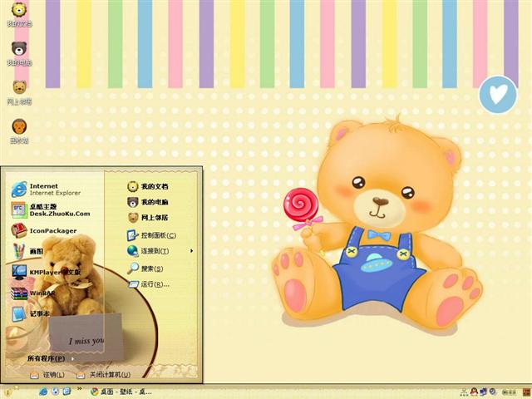Expand quick launch overflow chevron
Viewport: 532px width, 399px height.
80,389
